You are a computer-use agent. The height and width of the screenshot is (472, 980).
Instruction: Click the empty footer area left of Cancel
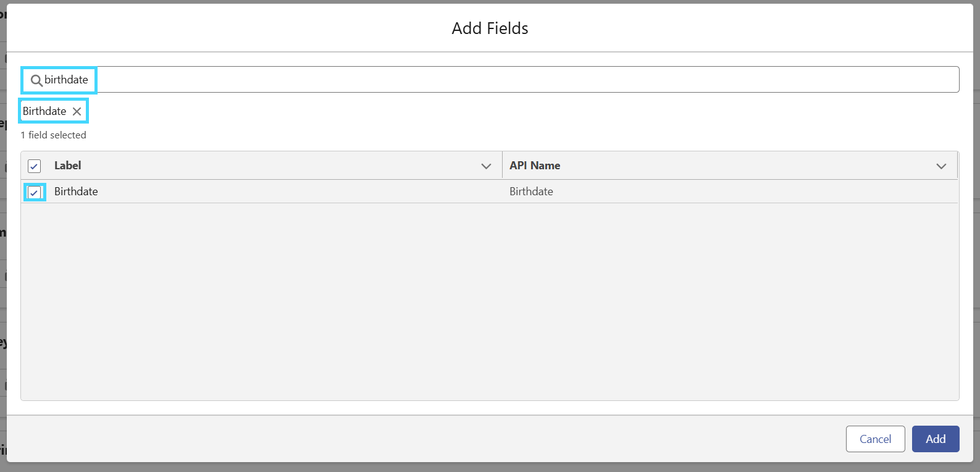[x=426, y=439]
